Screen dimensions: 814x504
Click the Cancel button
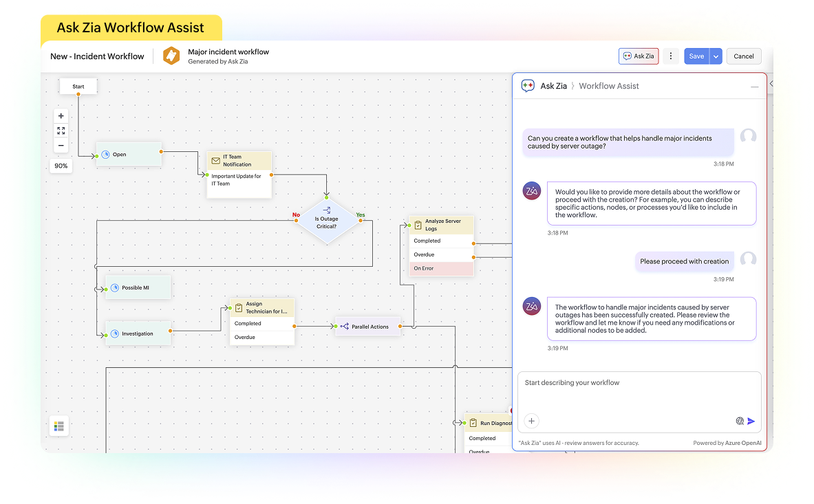coord(744,56)
